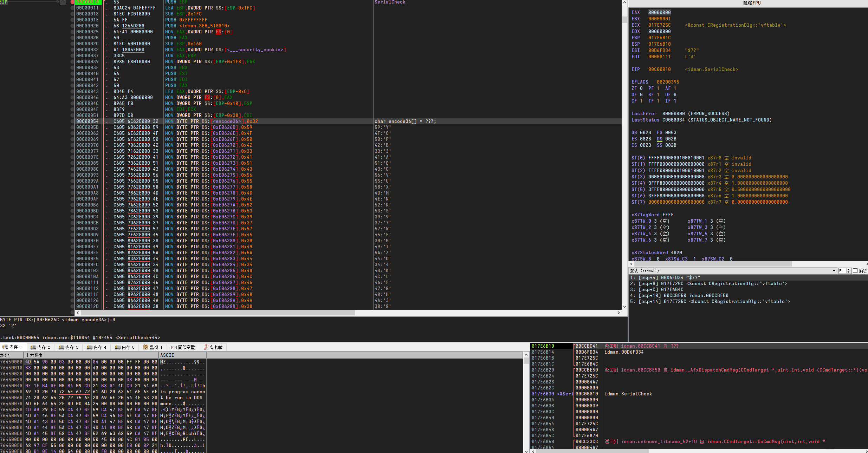Select the ECX register value 017E725C
868x453 pixels.
659,25
